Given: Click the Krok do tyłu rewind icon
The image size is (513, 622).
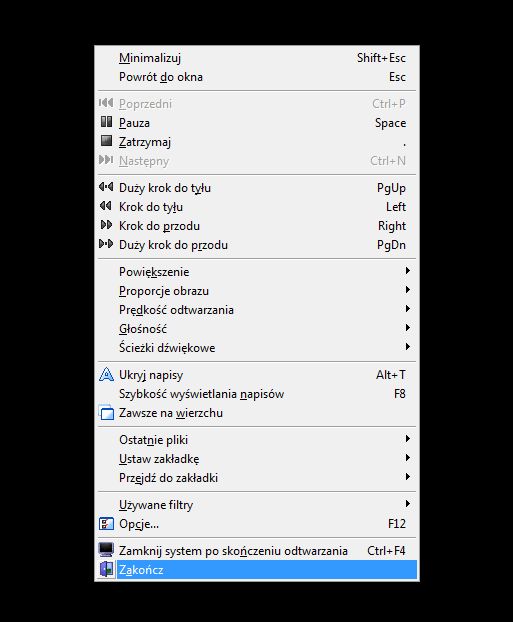Looking at the screenshot, I should (106, 206).
